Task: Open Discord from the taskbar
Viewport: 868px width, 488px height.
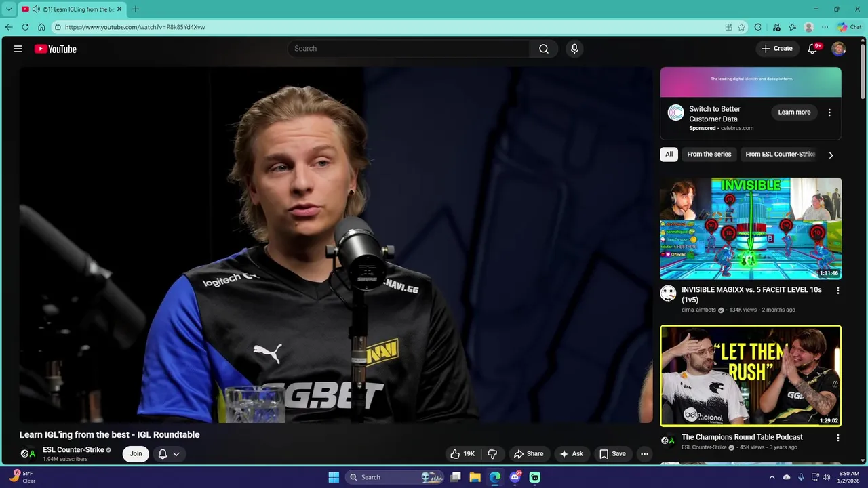Action: (x=515, y=477)
